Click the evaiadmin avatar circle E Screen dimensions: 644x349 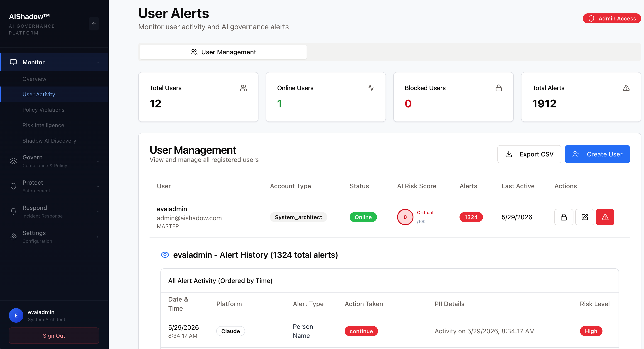click(16, 315)
